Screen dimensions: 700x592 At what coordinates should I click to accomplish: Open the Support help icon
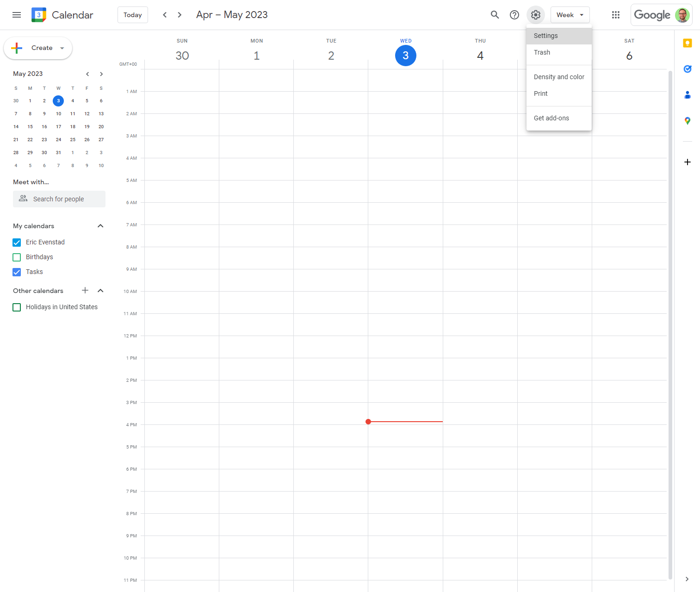coord(514,15)
